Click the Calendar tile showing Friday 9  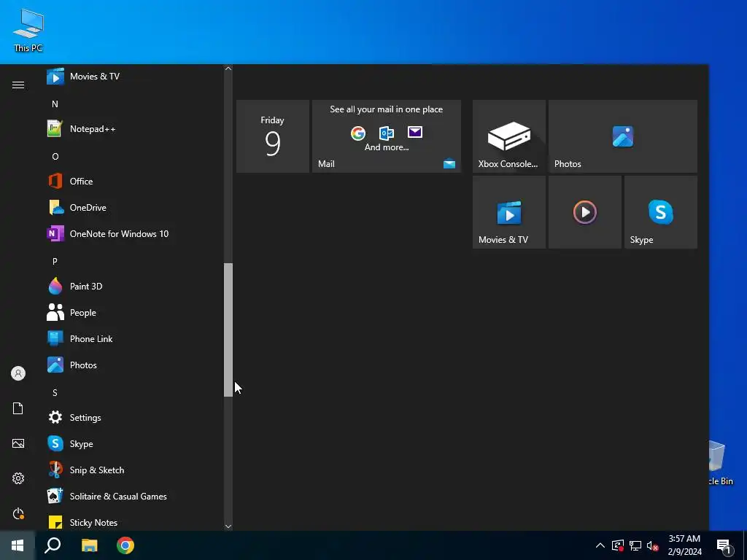tap(273, 136)
